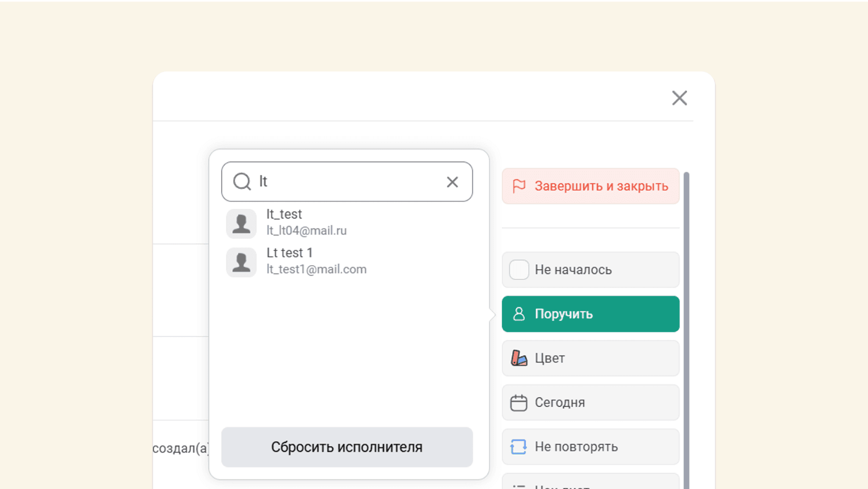Viewport: 868px width, 489px height.
Task: Click the color palette icon
Action: coord(519,358)
